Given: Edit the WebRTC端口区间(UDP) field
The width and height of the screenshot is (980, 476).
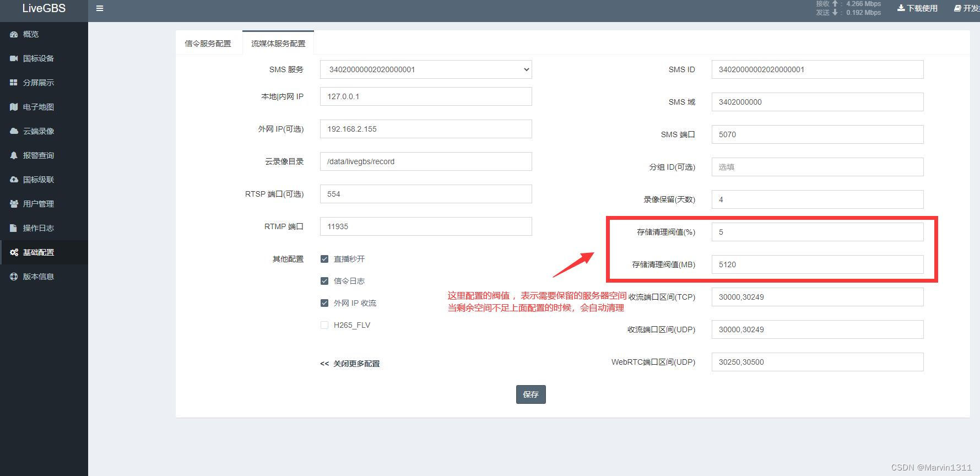Looking at the screenshot, I should 817,362.
